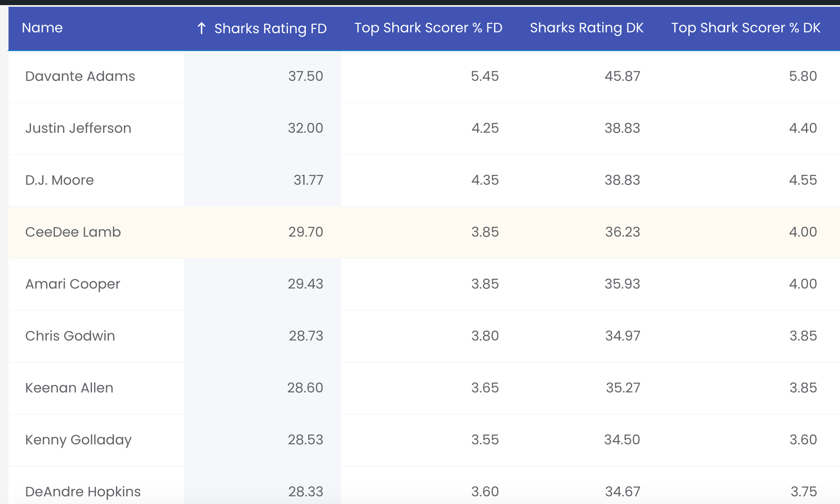
Task: Click Davante Adams' 37.50 FD rating
Action: [305, 76]
